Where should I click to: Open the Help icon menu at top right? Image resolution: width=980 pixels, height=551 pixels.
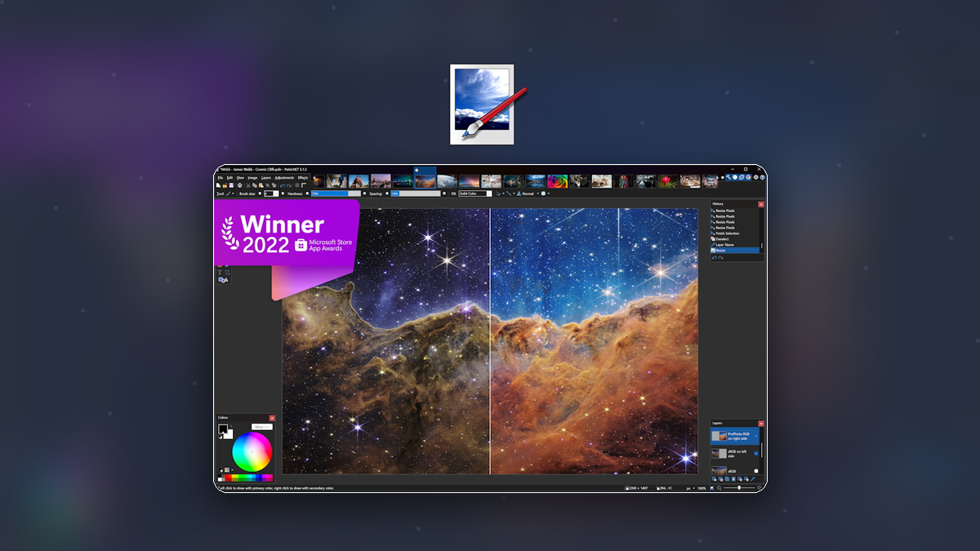tap(763, 177)
